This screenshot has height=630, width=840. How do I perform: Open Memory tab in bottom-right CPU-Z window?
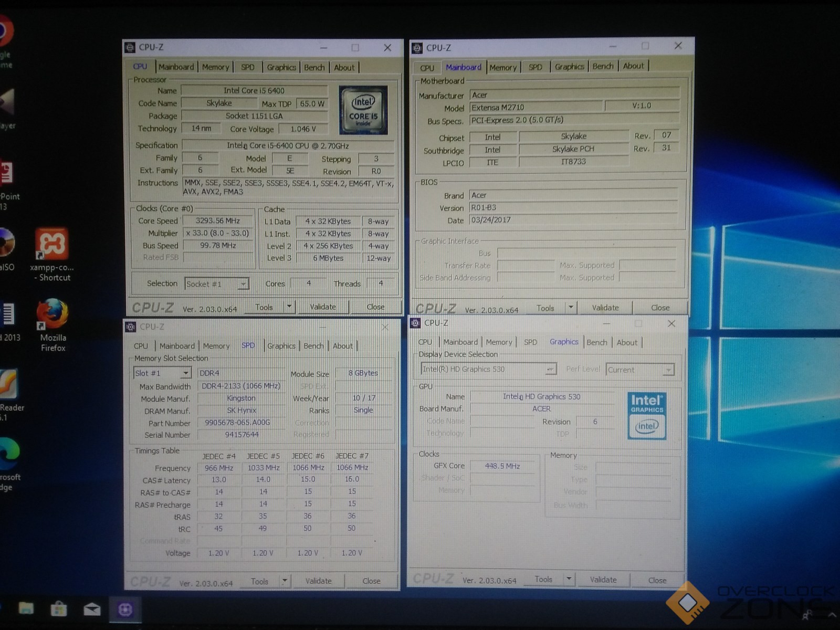(x=499, y=342)
